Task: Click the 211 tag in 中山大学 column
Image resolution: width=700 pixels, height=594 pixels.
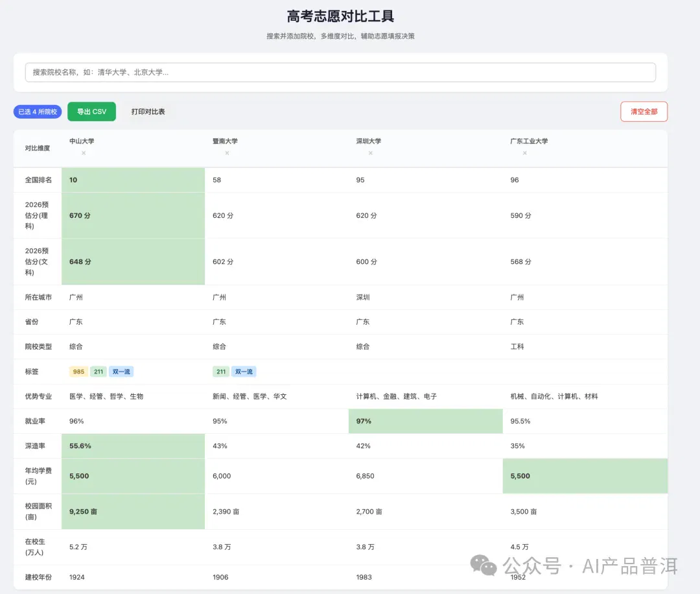Action: tap(99, 372)
